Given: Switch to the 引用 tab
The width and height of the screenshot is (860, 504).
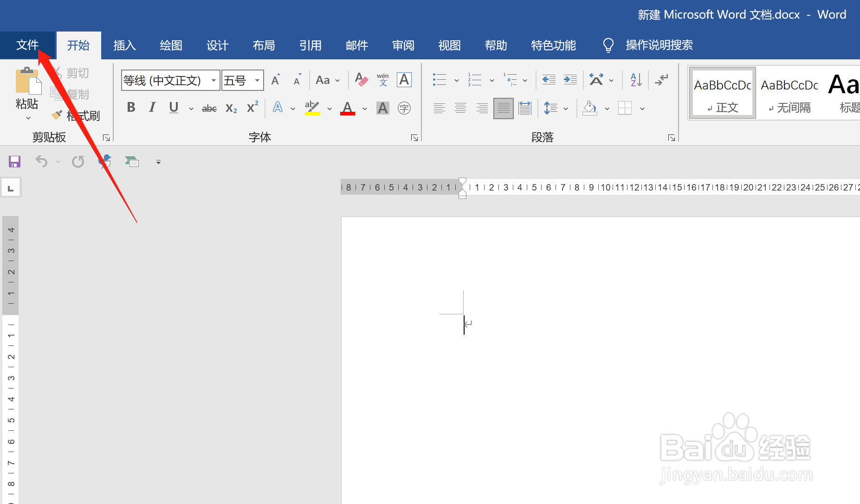Looking at the screenshot, I should coord(310,45).
